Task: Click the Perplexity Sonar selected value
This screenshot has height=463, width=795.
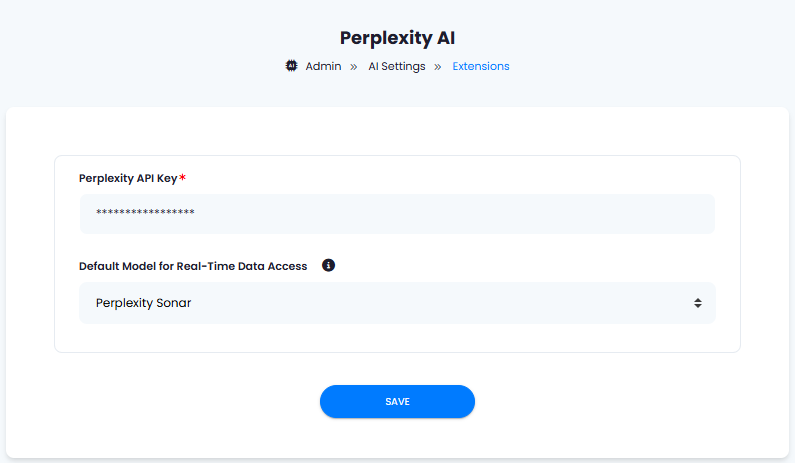Action: 143,303
